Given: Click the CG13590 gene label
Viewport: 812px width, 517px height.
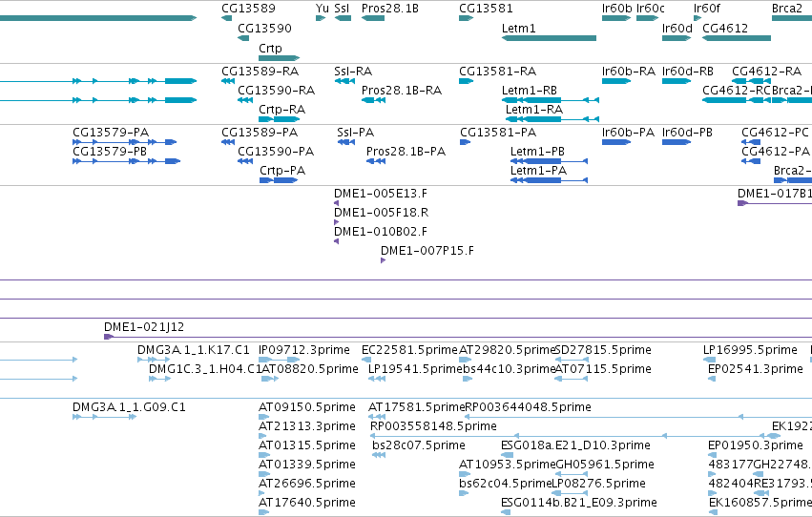Looking at the screenshot, I should [264, 29].
